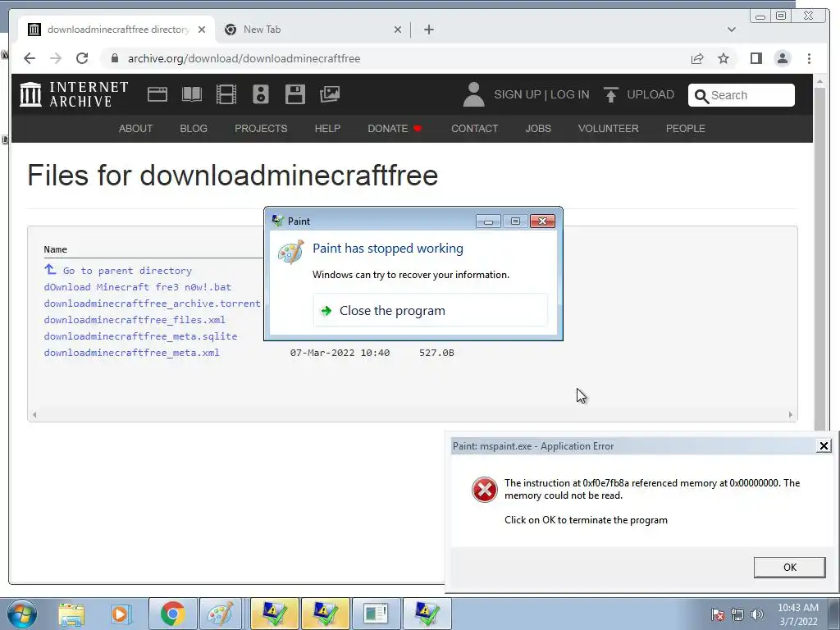Image resolution: width=840 pixels, height=630 pixels.
Task: Open the HELP menu item
Action: point(327,129)
